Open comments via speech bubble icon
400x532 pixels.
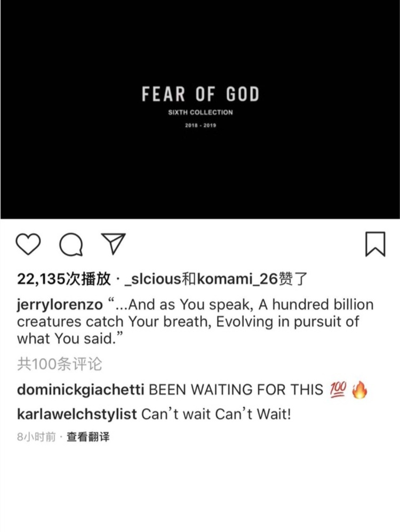(70, 244)
